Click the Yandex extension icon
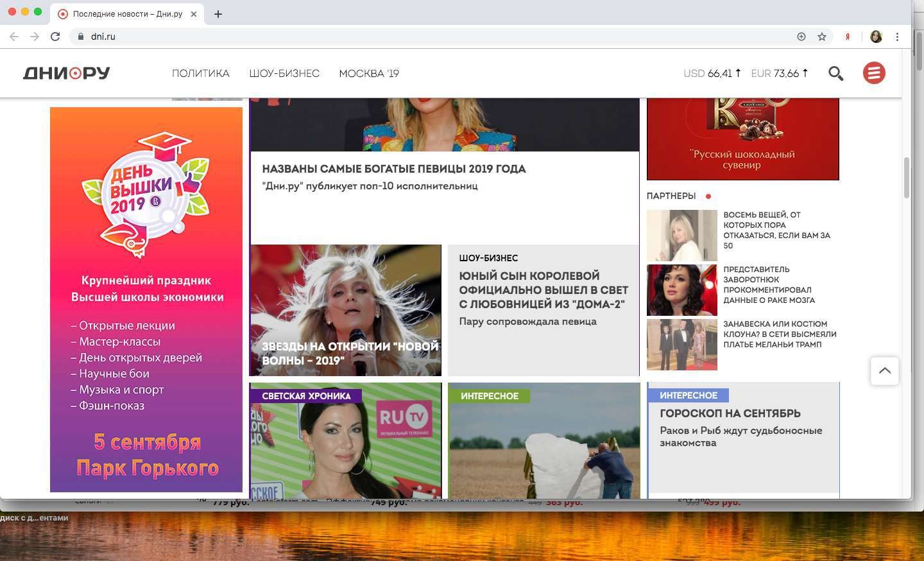This screenshot has width=924, height=561. click(x=848, y=37)
